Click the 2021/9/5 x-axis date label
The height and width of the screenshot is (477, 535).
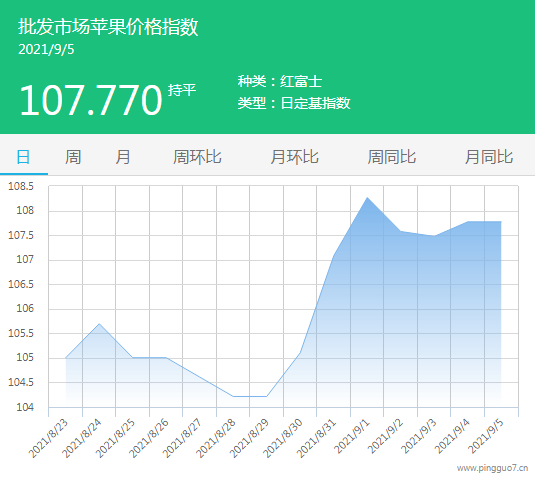point(485,436)
